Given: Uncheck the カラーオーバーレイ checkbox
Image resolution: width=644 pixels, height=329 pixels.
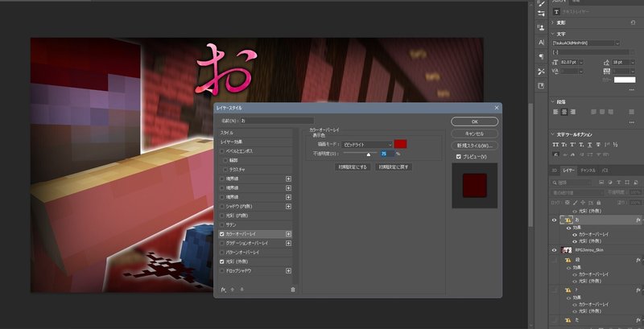Looking at the screenshot, I should pos(222,234).
